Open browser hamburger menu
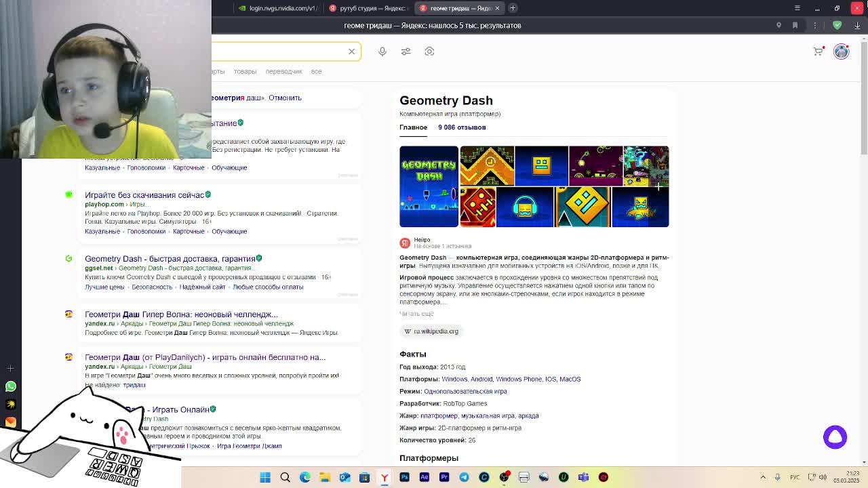The width and height of the screenshot is (868, 488). pyautogui.click(x=797, y=8)
